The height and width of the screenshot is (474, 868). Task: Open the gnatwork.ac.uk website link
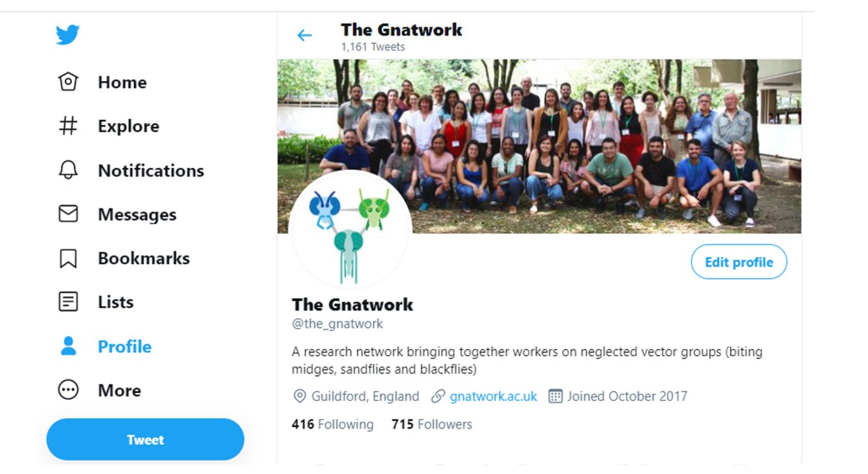(494, 396)
